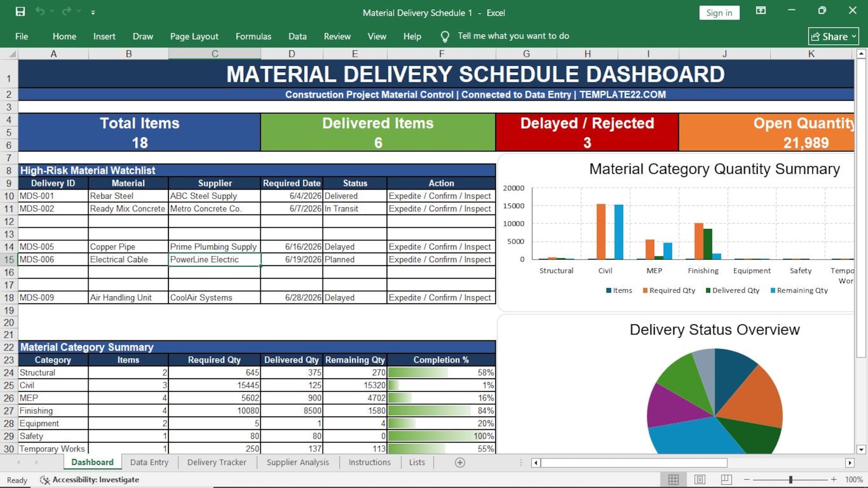Click the zoom in plus button
Image resolution: width=868 pixels, height=488 pixels.
point(834,479)
